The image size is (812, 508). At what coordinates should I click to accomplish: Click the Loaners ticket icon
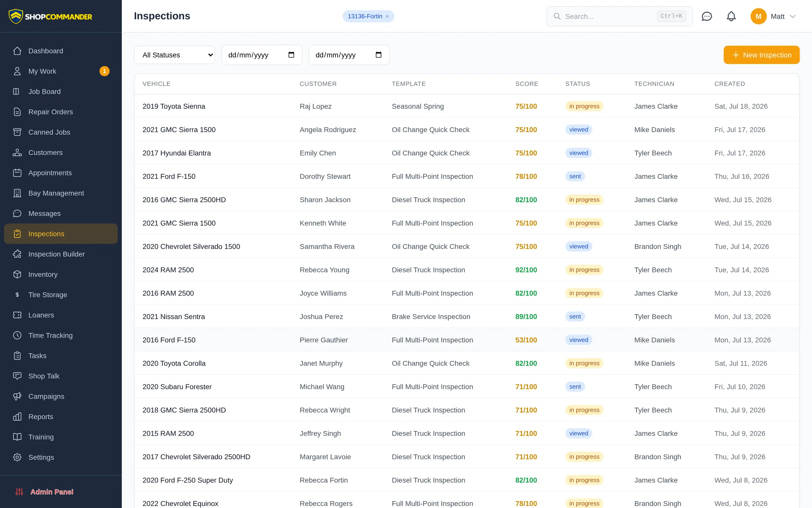(17, 315)
